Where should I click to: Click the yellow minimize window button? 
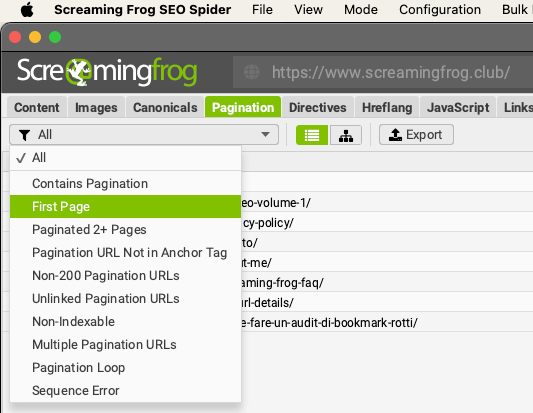click(35, 37)
